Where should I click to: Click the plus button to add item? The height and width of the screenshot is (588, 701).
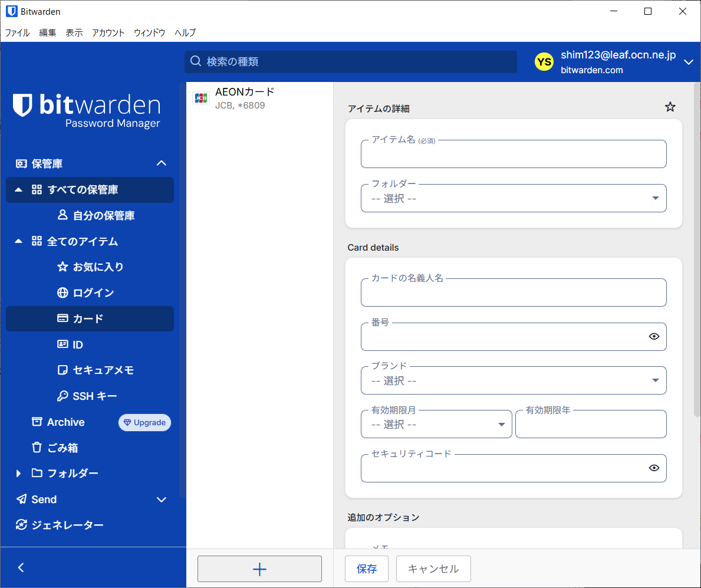click(x=259, y=569)
